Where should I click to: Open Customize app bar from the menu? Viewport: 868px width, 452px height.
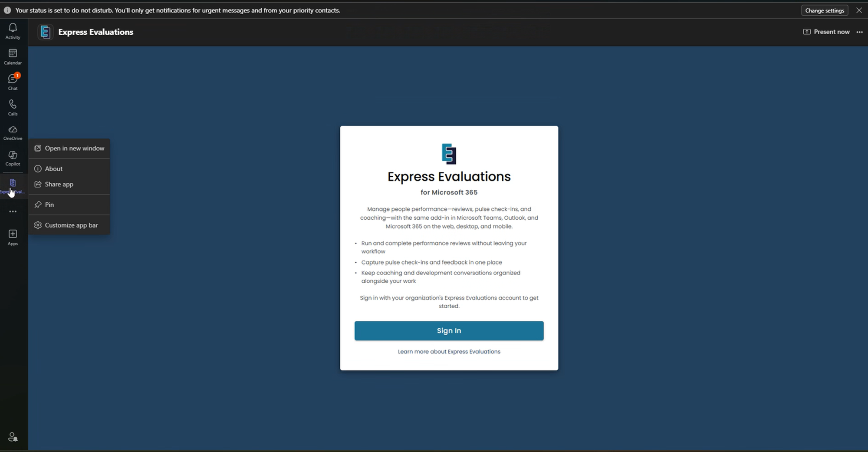pos(69,225)
